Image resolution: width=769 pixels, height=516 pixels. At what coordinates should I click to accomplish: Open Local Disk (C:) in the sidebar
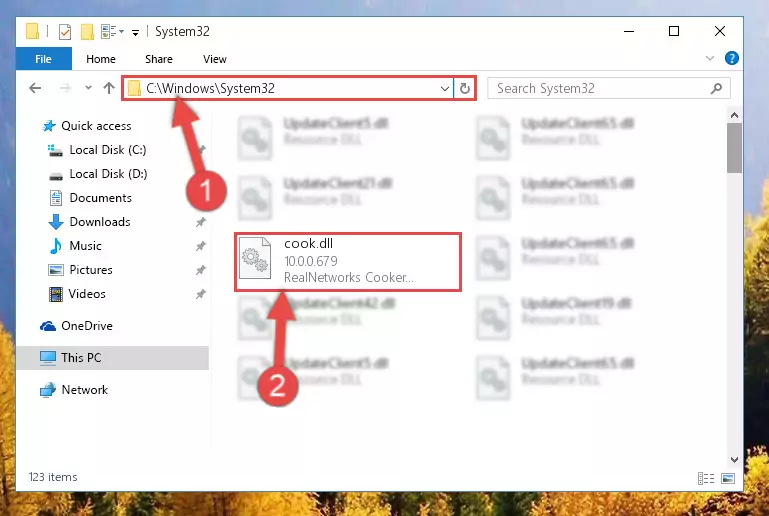coord(108,150)
